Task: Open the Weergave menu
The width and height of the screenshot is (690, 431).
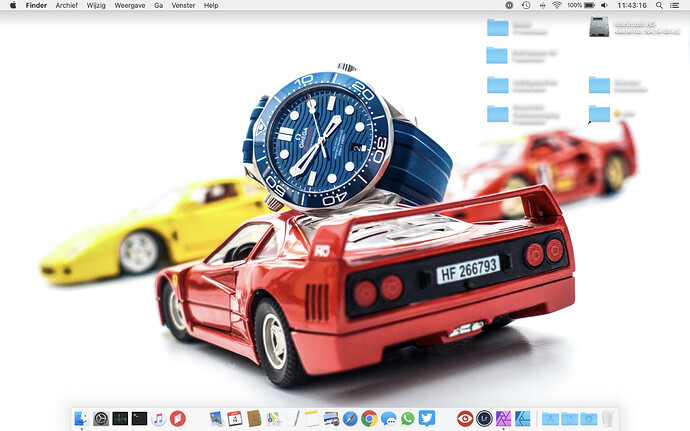Action: tap(130, 5)
